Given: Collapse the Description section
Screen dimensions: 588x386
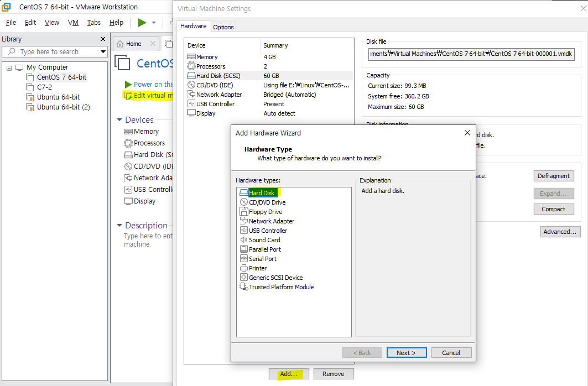Looking at the screenshot, I should tap(119, 226).
